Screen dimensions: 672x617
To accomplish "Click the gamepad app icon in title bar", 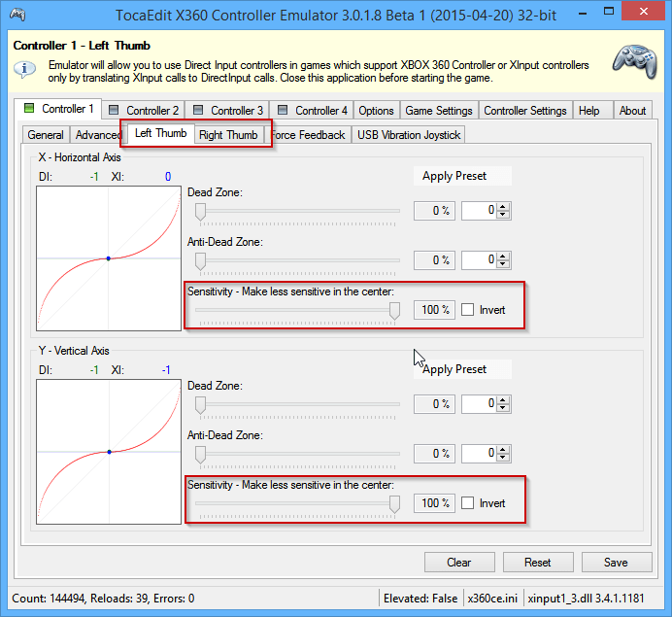I will pos(17,15).
